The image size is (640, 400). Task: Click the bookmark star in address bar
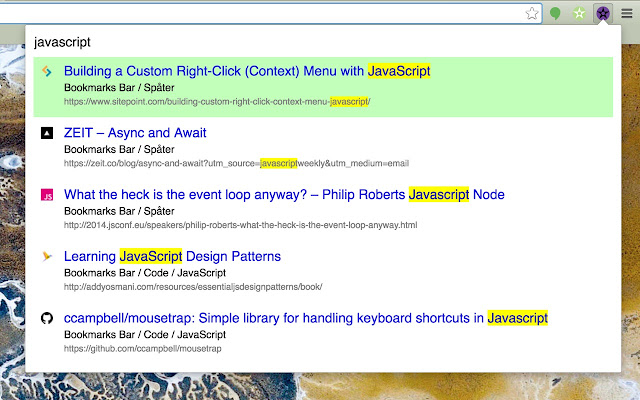click(x=532, y=13)
